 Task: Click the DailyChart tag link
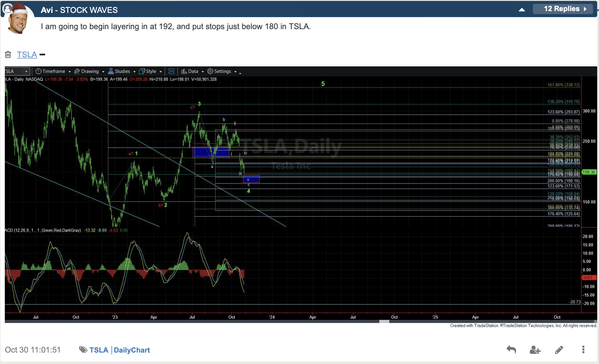click(x=132, y=350)
